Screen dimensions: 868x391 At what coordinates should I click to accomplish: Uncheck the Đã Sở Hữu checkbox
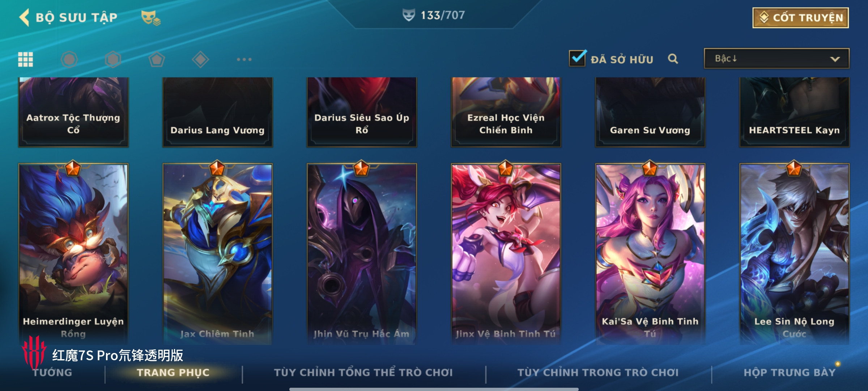tap(578, 58)
